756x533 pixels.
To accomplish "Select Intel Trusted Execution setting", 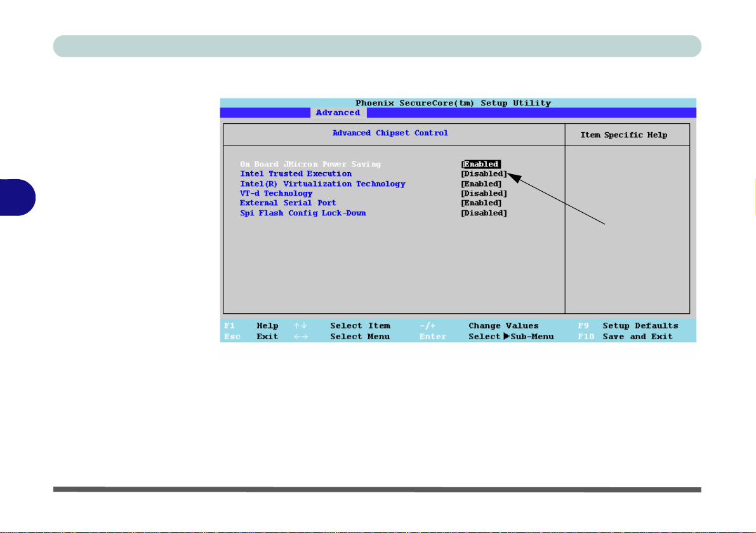I will point(296,174).
